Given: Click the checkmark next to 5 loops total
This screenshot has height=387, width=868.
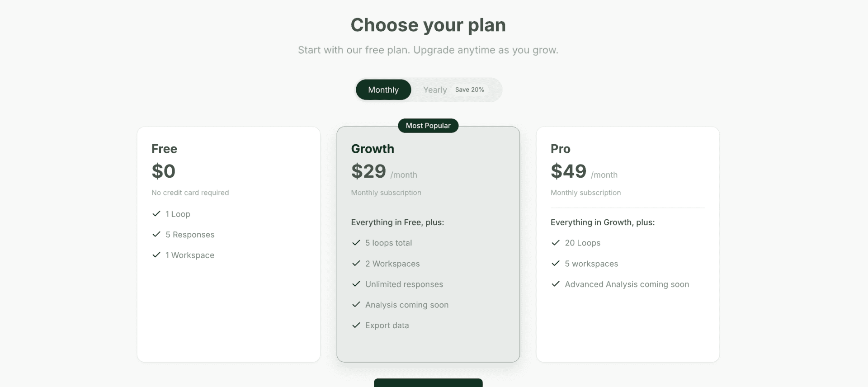Looking at the screenshot, I should 356,243.
